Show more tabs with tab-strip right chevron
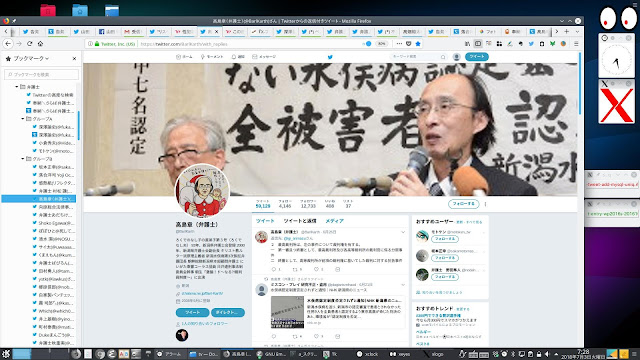The height and width of the screenshot is (360, 640). click(x=556, y=31)
